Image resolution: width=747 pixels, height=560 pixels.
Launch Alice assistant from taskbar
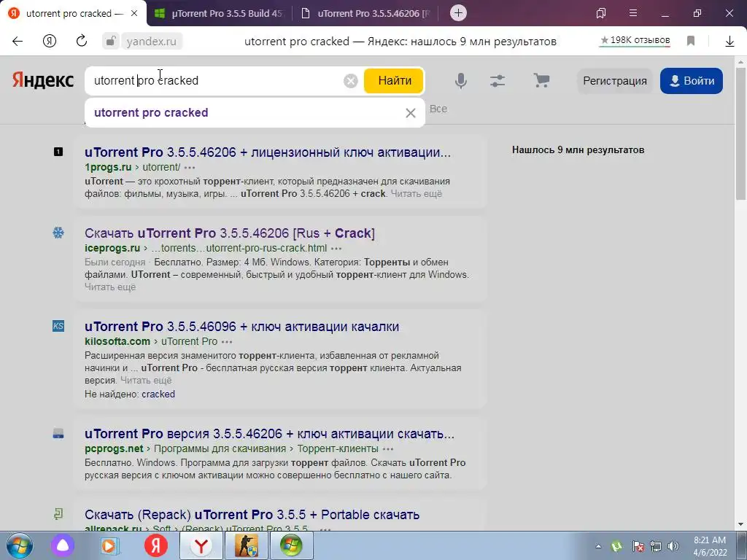pyautogui.click(x=63, y=545)
